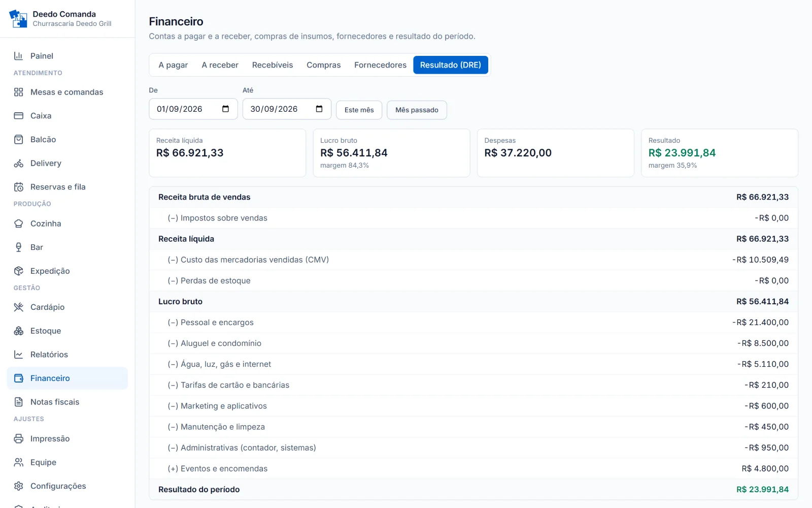Select the Cozinha chef hat icon

point(19,224)
